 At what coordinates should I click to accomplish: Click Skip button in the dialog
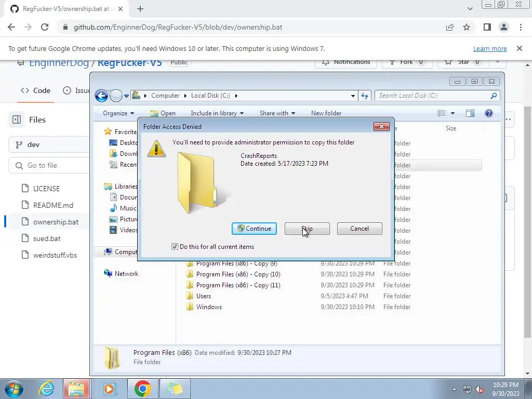tap(307, 229)
